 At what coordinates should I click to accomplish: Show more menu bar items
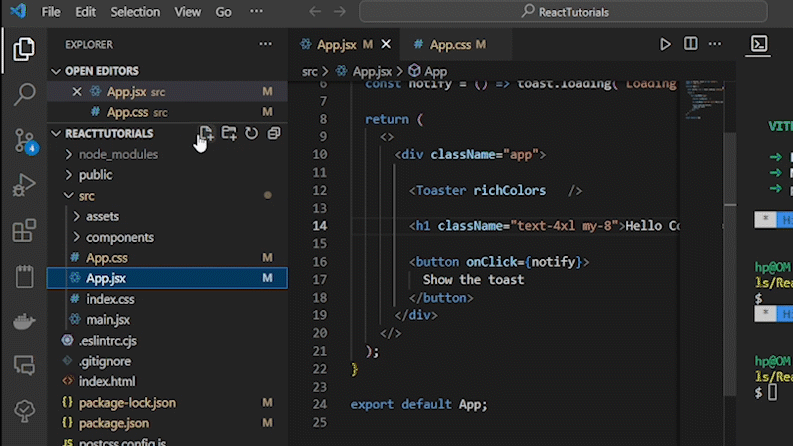256,11
